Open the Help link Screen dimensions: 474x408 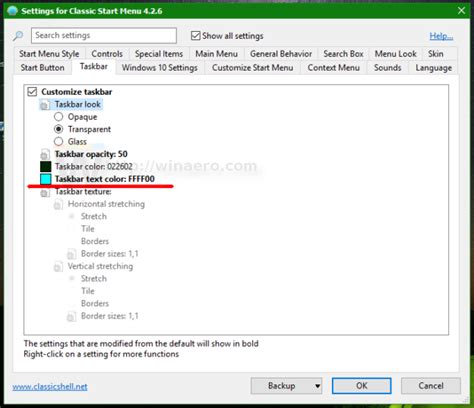pyautogui.click(x=441, y=36)
